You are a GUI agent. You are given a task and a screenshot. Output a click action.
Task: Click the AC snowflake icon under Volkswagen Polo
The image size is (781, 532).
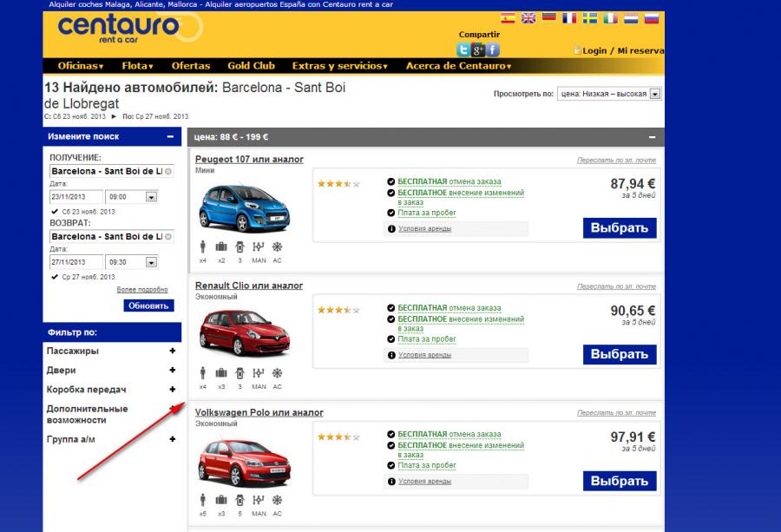coord(277,500)
